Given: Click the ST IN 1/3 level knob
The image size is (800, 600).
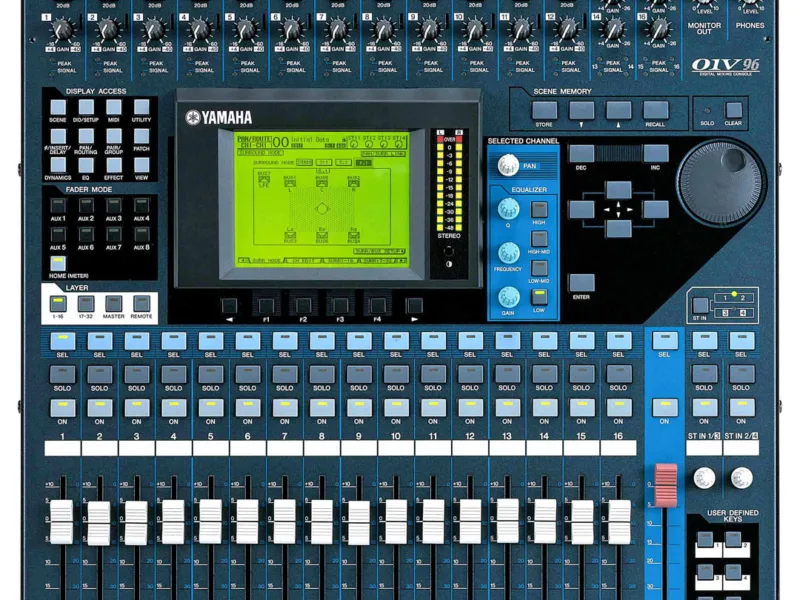Looking at the screenshot, I should (704, 478).
